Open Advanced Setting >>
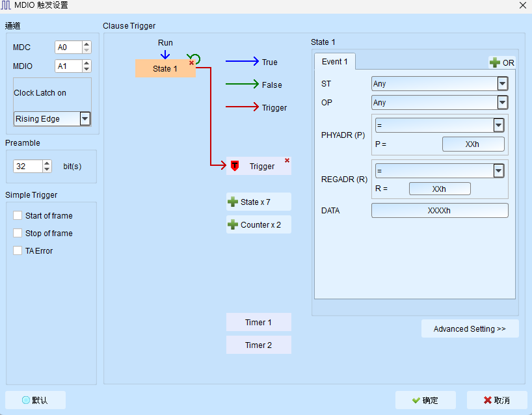Image resolution: width=532 pixels, height=415 pixels. click(470, 328)
